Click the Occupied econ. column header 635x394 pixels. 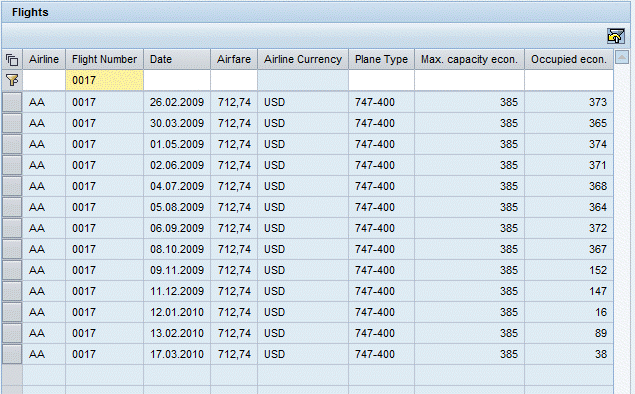tap(569, 60)
